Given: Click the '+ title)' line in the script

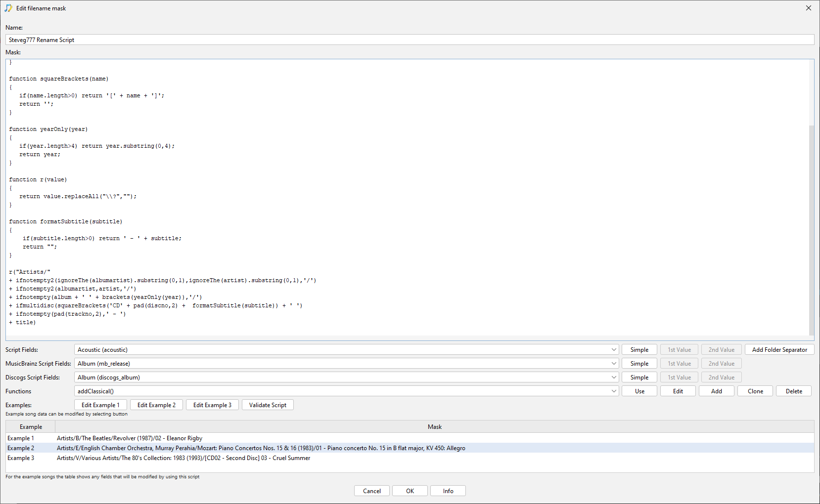Looking at the screenshot, I should pyautogui.click(x=22, y=322).
